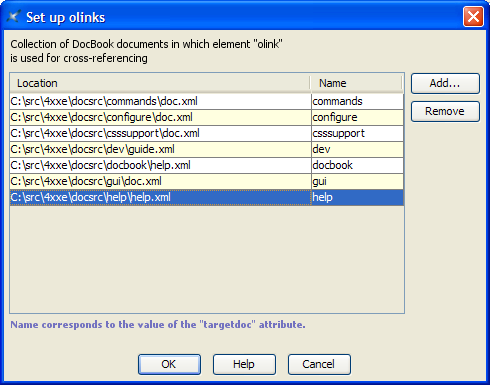Select row C:\src\4xxe\docsrc\commands\doc.xml
The width and height of the screenshot is (490, 385).
click(207, 101)
